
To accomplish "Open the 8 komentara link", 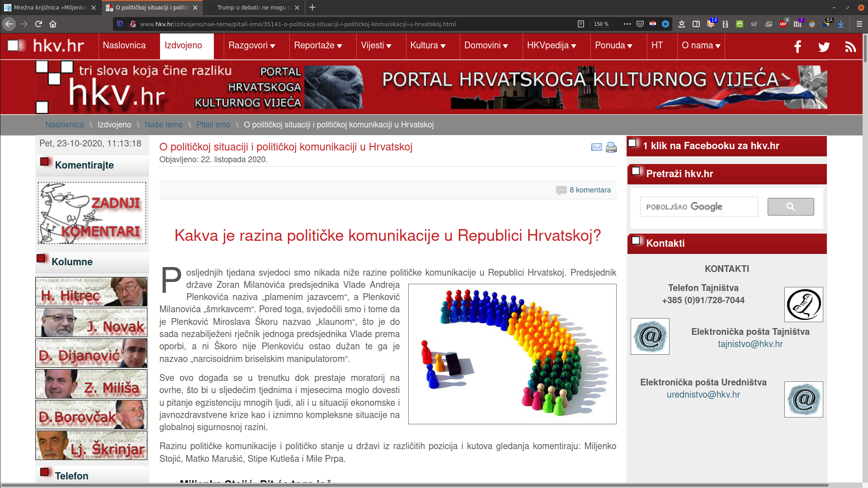I will point(590,190).
